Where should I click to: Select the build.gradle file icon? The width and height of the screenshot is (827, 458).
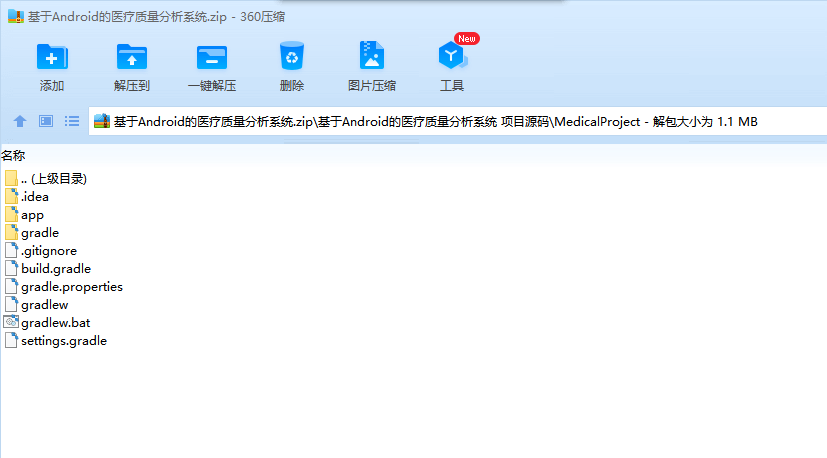tap(11, 268)
